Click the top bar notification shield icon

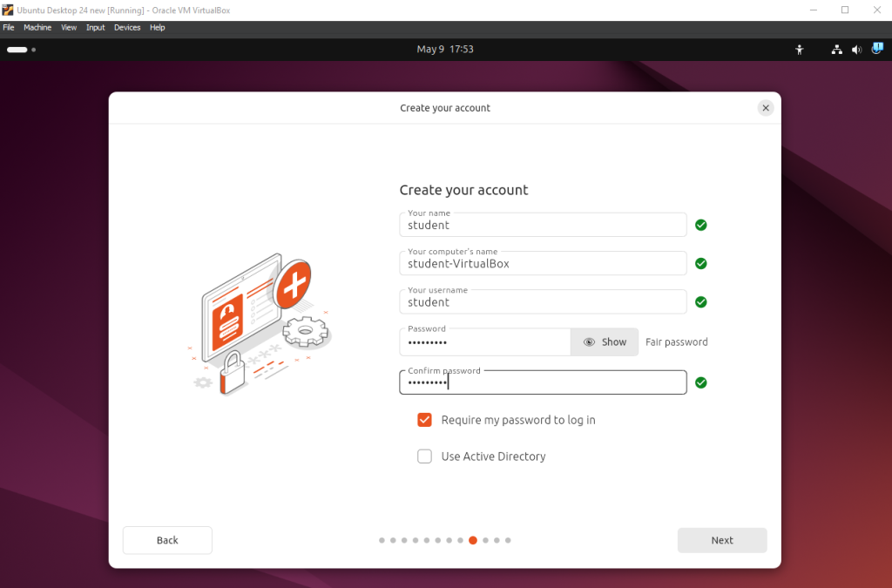click(x=877, y=48)
